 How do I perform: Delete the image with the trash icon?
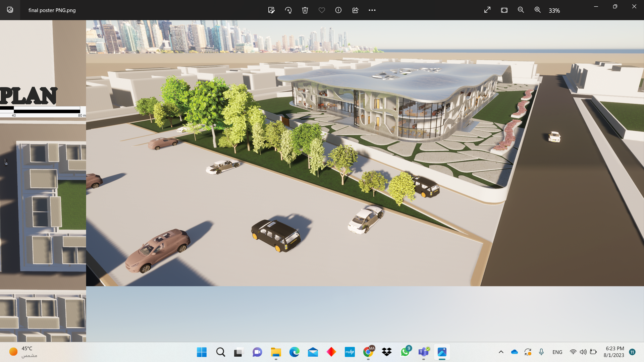305,10
